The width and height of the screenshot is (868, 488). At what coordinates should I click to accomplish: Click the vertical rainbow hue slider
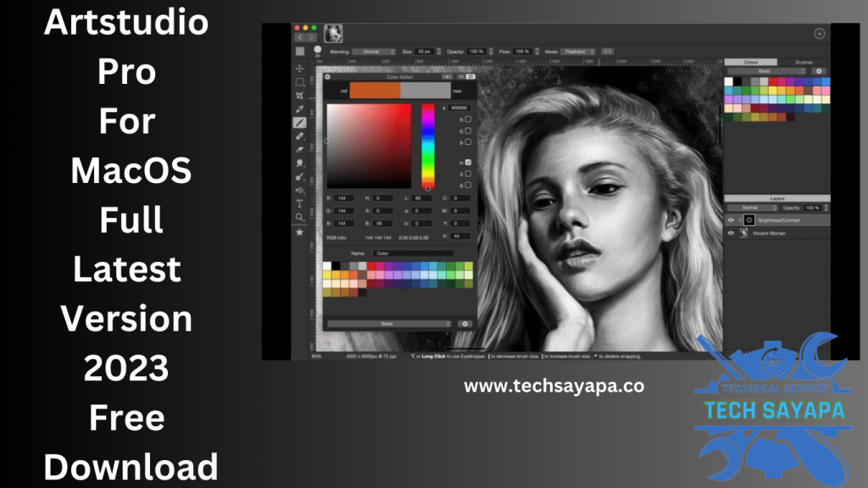(428, 146)
